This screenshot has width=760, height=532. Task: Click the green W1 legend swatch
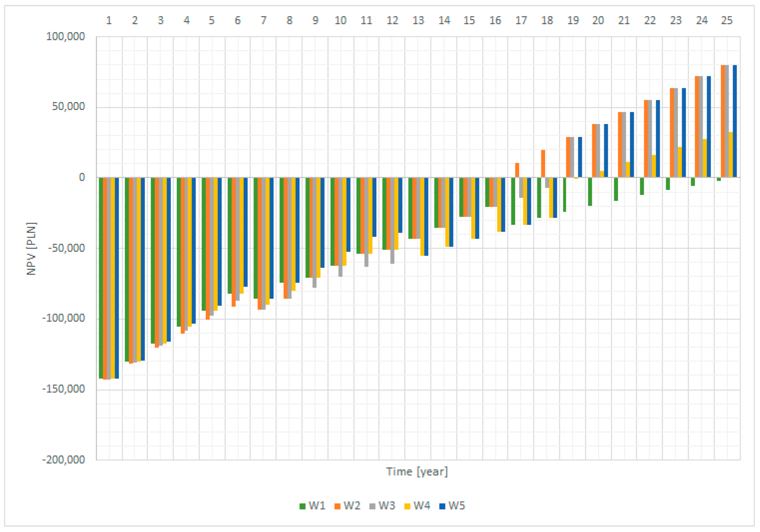[x=302, y=506]
